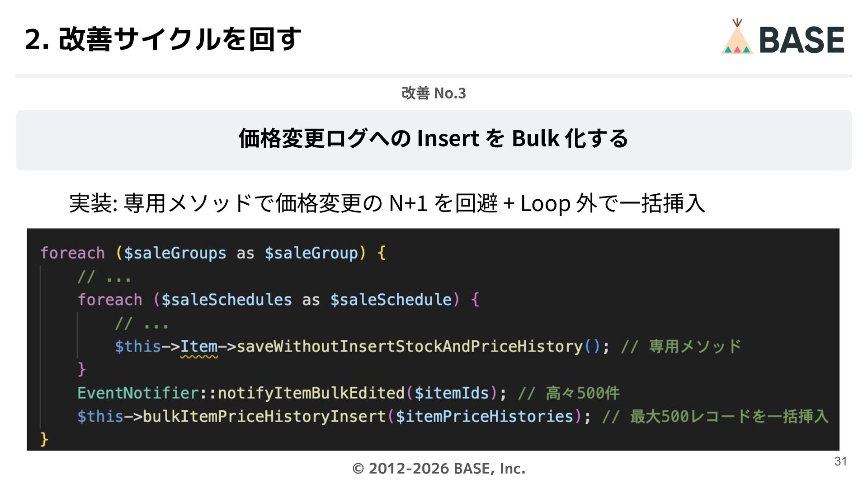Viewport: 868px width, 488px height.
Task: Click the copyright 2012-2026 BASE, Inc. footer
Action: coord(439,469)
